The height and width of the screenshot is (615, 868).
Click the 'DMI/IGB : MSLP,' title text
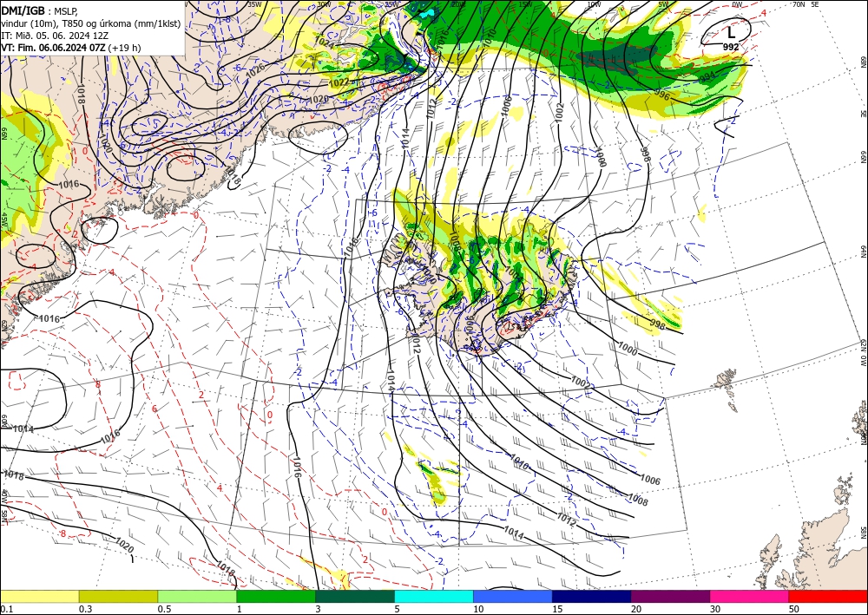(x=39, y=10)
